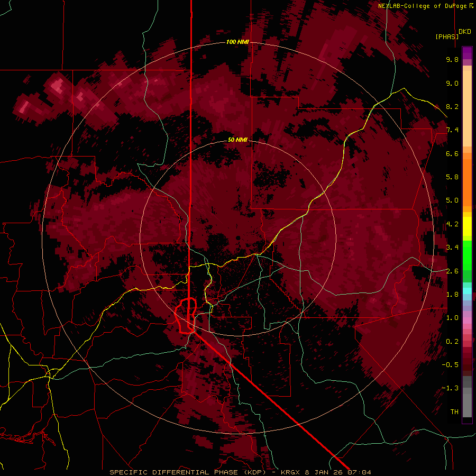Click the -0.5 scale value
The height and width of the screenshot is (476, 476).
coord(450,365)
